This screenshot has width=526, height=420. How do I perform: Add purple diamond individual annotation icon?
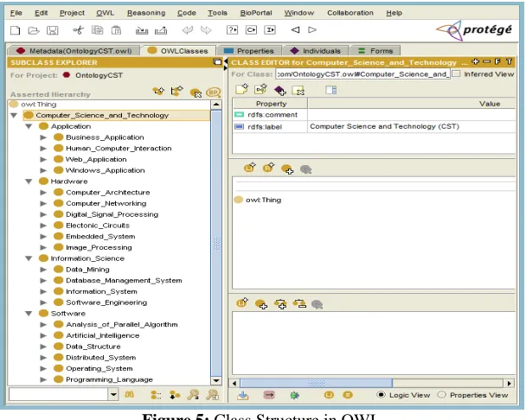tap(279, 90)
